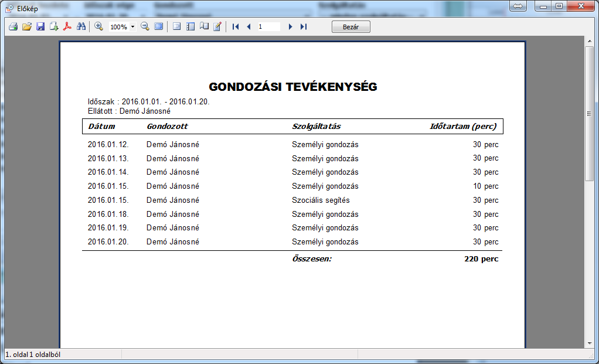Go to the next page

click(x=290, y=27)
